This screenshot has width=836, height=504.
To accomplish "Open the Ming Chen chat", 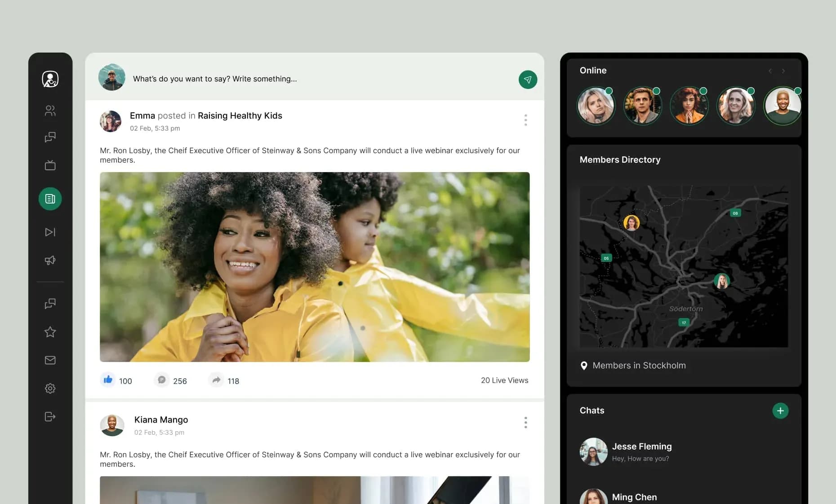I will (x=683, y=496).
